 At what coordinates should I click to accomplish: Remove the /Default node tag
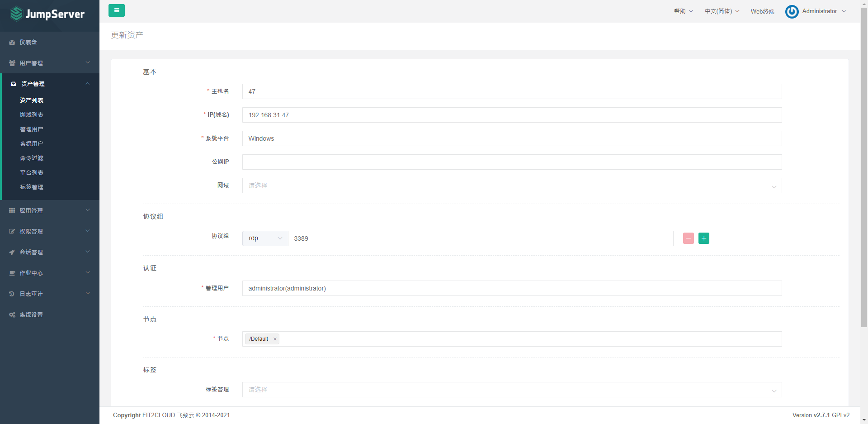[275, 339]
